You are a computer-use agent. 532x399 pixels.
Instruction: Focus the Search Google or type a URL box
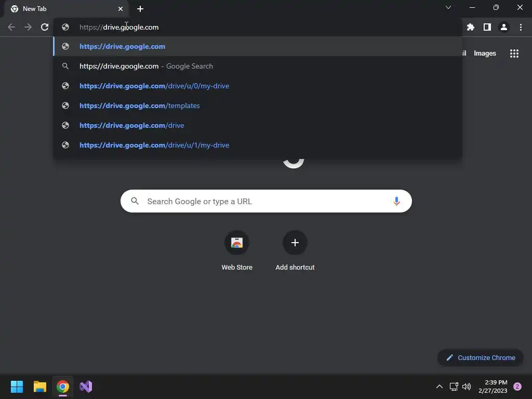(x=266, y=201)
